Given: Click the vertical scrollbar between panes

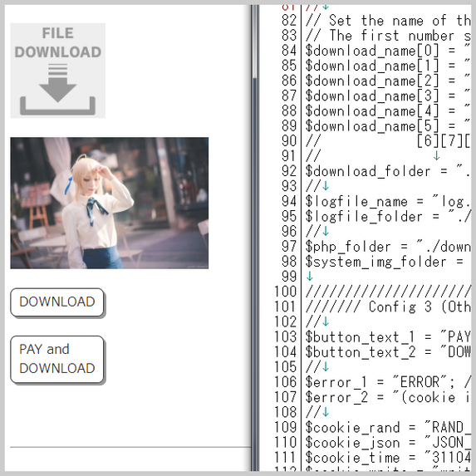Looking at the screenshot, I should pyautogui.click(x=255, y=238).
